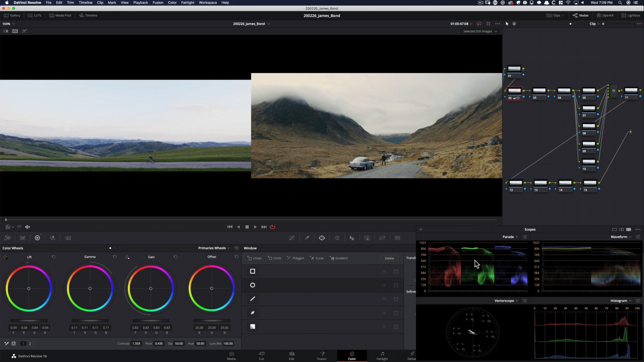Add a Gradient window
The image size is (644, 362).
pos(339,258)
